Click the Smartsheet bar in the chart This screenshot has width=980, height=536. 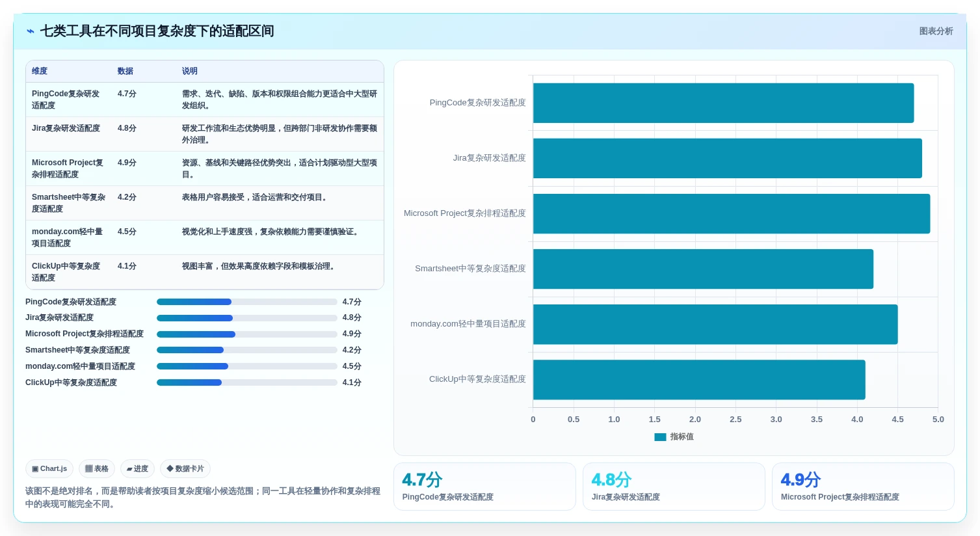pos(703,269)
